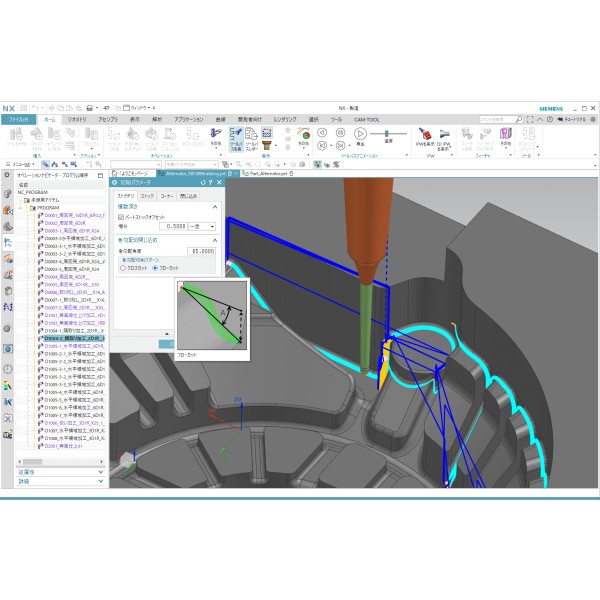Open the ファイル(F) menu tab
600x600 pixels.
point(18,120)
